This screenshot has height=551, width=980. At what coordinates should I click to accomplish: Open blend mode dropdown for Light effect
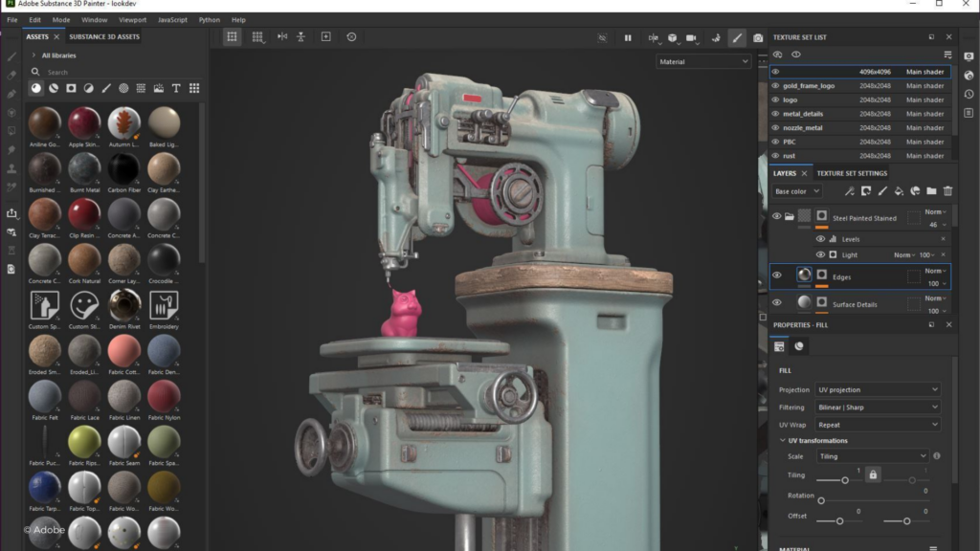(x=904, y=254)
